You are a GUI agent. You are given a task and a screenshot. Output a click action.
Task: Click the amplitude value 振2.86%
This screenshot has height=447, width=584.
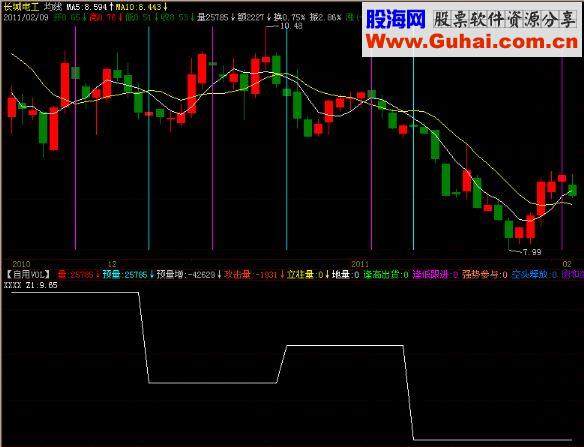point(325,17)
